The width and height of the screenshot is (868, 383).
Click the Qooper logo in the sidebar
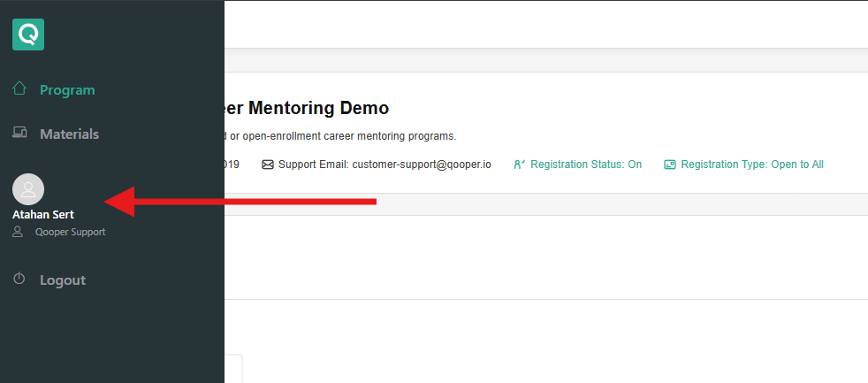(28, 34)
